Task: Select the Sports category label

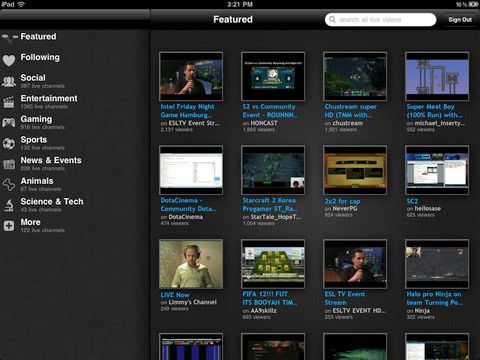Action: point(34,140)
